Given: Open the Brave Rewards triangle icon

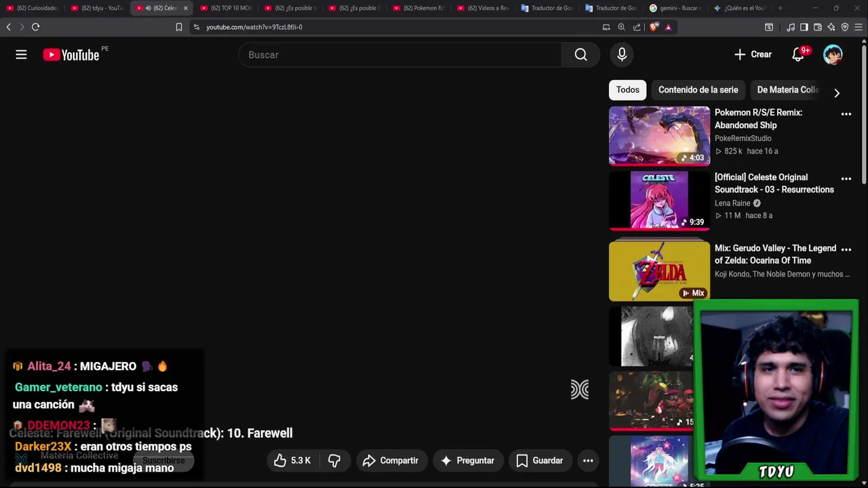Looking at the screenshot, I should [668, 27].
